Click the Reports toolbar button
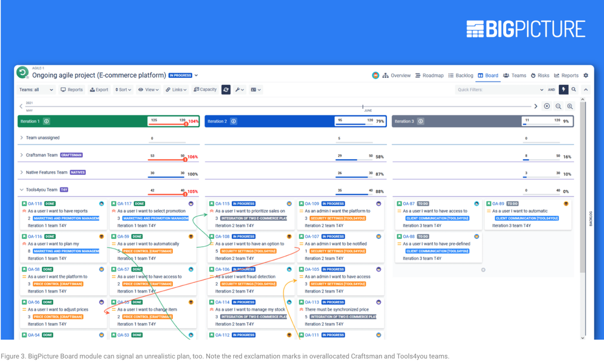604x364 pixels. (x=72, y=89)
